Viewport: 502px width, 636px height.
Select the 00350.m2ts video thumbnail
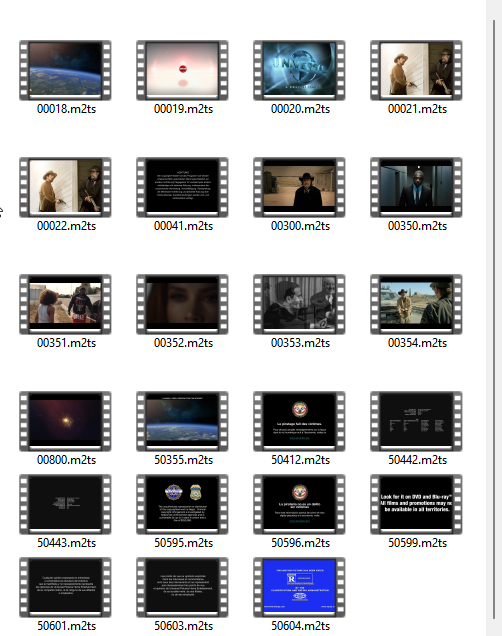416,187
